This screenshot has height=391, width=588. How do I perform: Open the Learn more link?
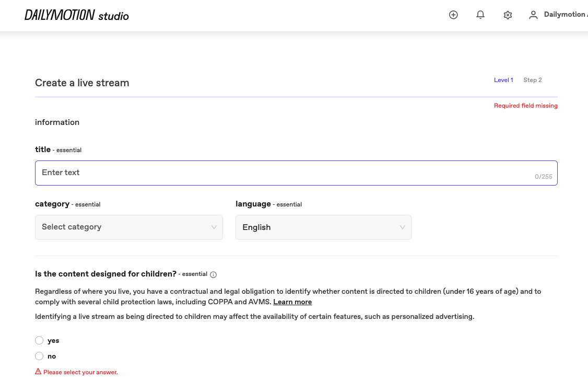(x=292, y=302)
